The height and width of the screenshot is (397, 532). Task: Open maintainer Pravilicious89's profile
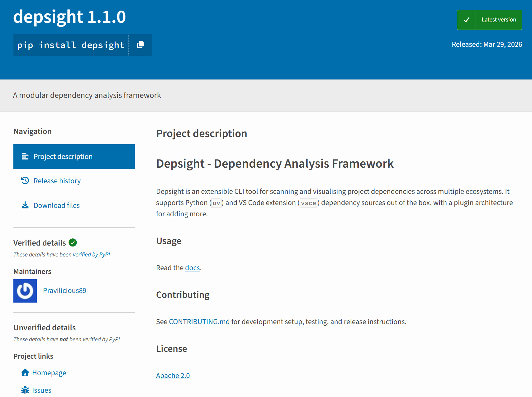tap(64, 290)
